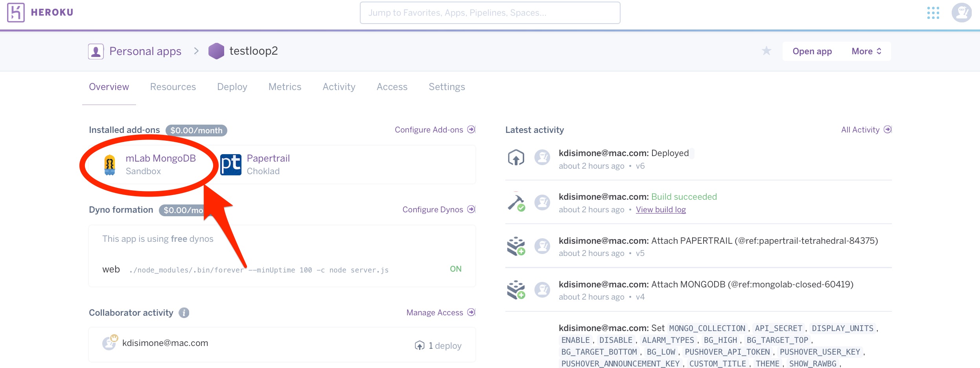Click the Collaborator activity info icon

coord(184,313)
